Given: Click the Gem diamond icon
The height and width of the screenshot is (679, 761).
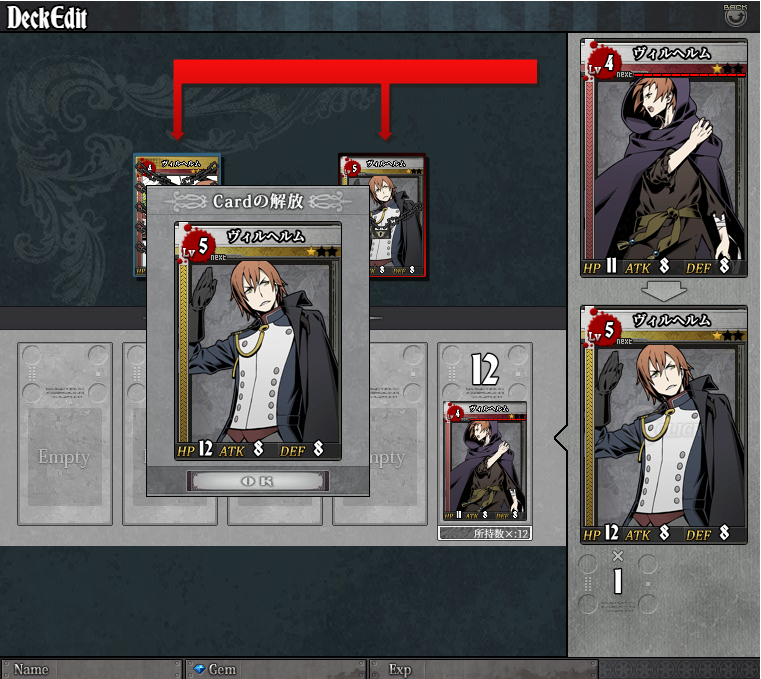Looking at the screenshot, I should coord(199,669).
